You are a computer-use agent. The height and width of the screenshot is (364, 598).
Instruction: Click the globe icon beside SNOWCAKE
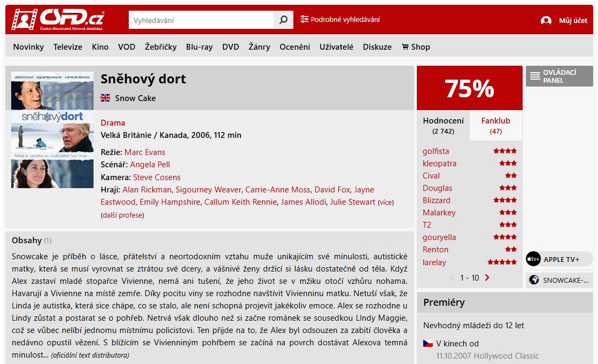(534, 280)
